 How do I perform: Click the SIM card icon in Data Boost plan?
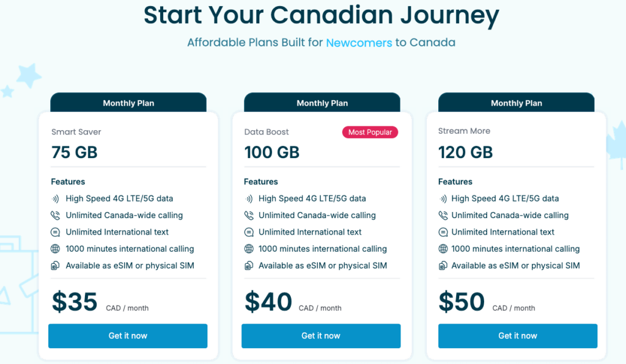(249, 266)
